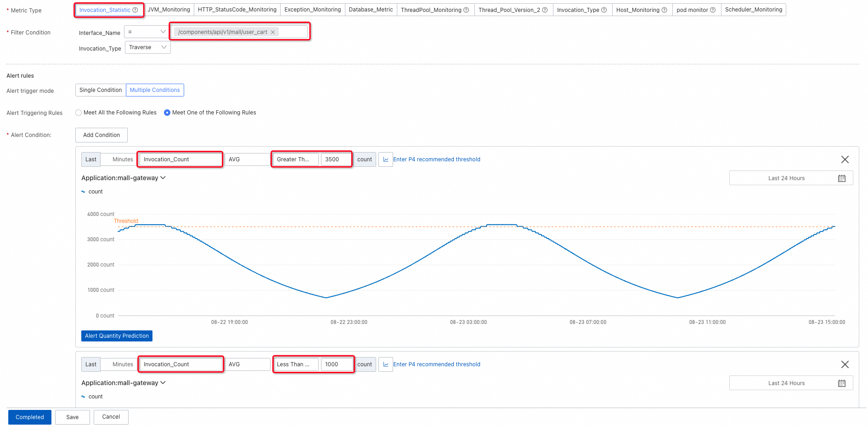
Task: Open the calendar icon in the first Last 24 Hours picker
Action: (x=841, y=178)
